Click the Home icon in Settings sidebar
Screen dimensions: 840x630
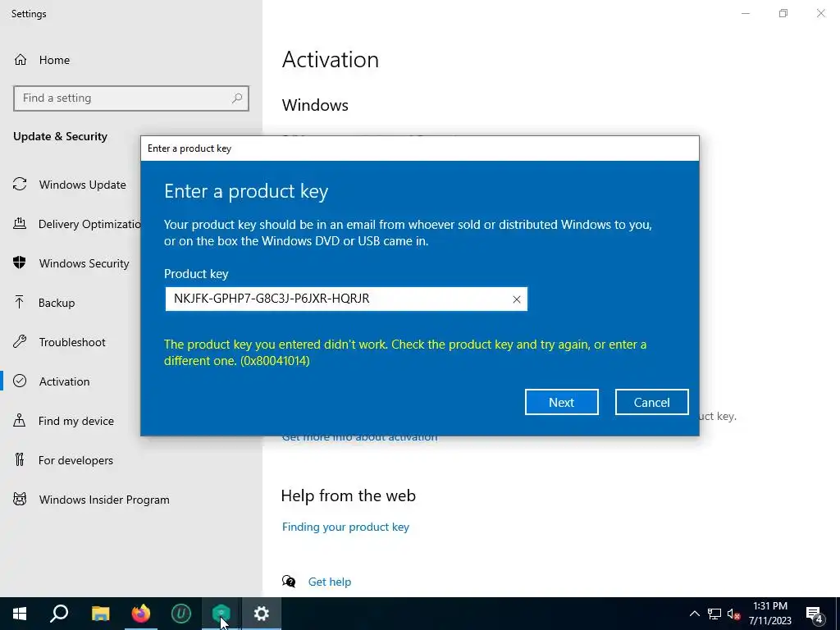pyautogui.click(x=21, y=59)
